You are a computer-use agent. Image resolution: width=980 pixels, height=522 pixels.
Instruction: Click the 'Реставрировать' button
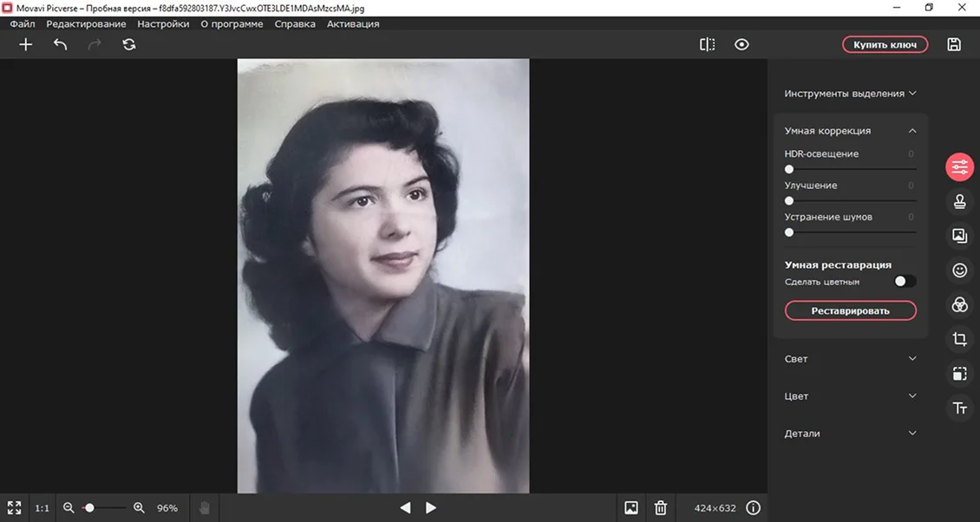coord(850,310)
